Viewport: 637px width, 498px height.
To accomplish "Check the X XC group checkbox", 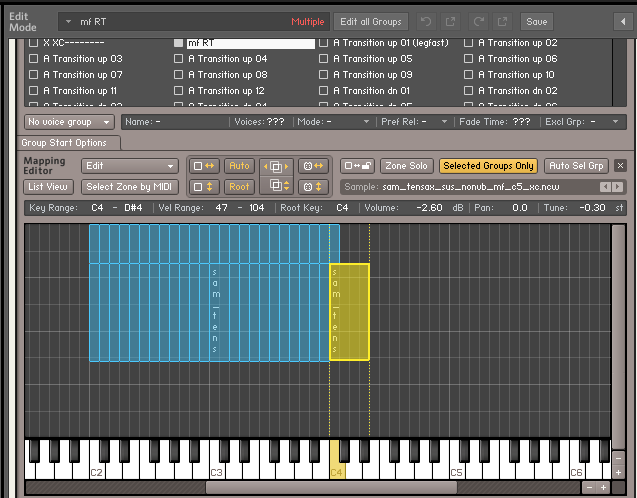I will [34, 42].
